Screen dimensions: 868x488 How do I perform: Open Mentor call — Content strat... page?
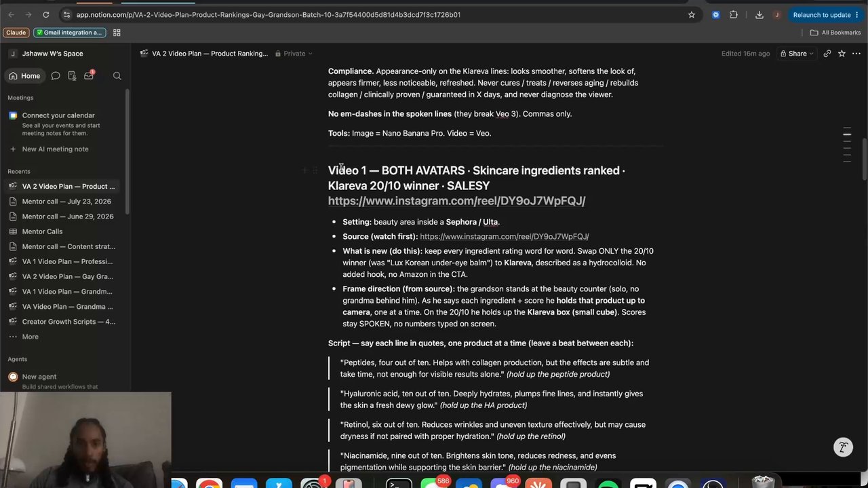point(66,246)
